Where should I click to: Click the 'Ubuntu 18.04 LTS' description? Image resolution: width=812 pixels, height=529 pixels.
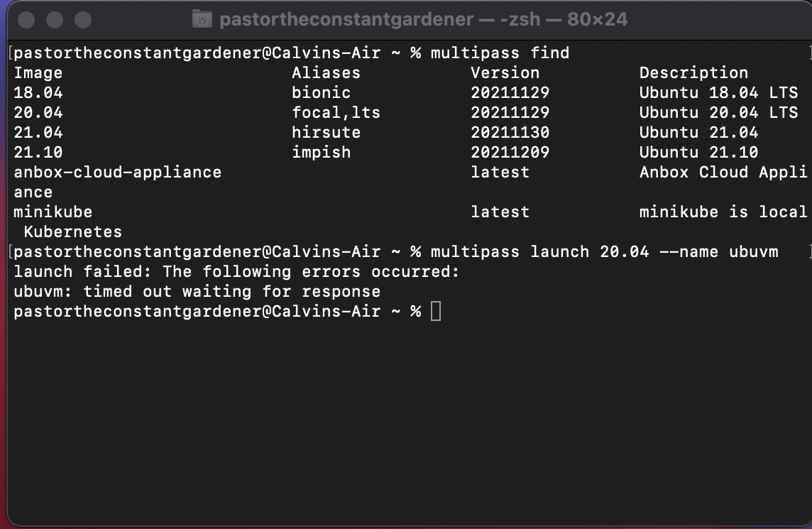click(719, 92)
